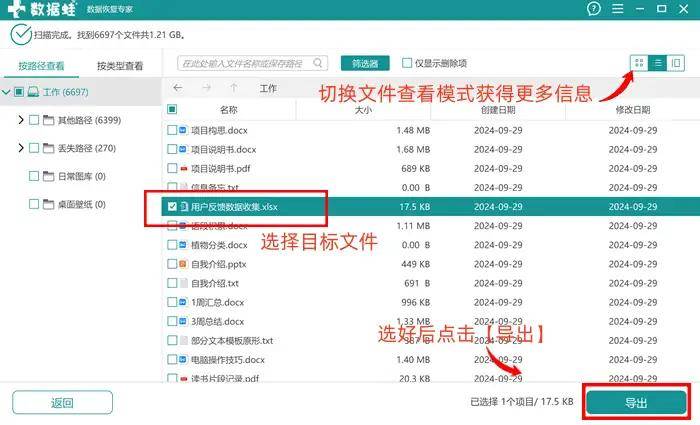Click the back arrow navigation icon
The height and width of the screenshot is (425, 700).
177,87
